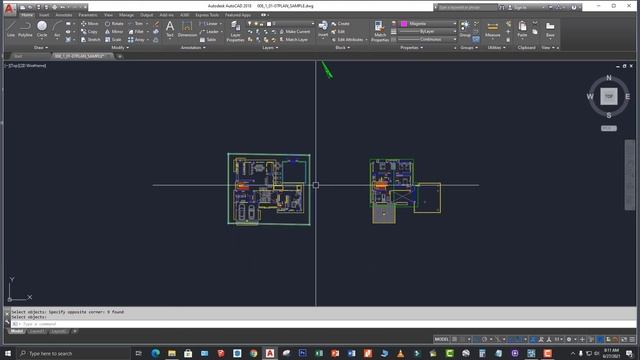Click the Rotate tool
This screenshot has height=360, width=640.
point(114,24)
